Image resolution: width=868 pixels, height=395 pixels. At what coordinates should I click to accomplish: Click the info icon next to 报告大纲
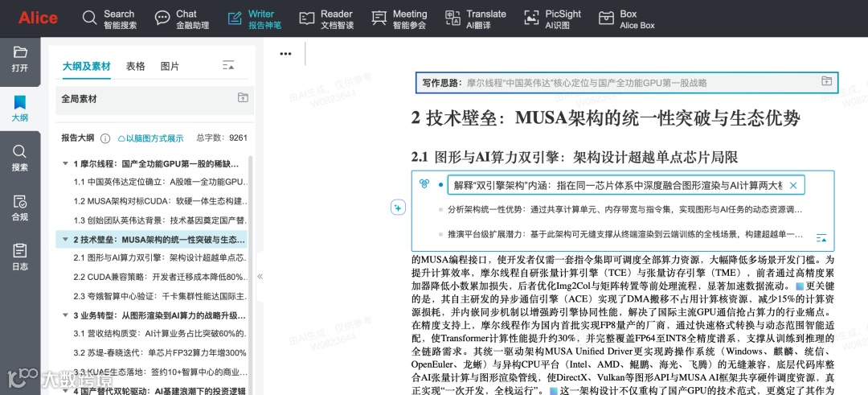[x=105, y=138]
